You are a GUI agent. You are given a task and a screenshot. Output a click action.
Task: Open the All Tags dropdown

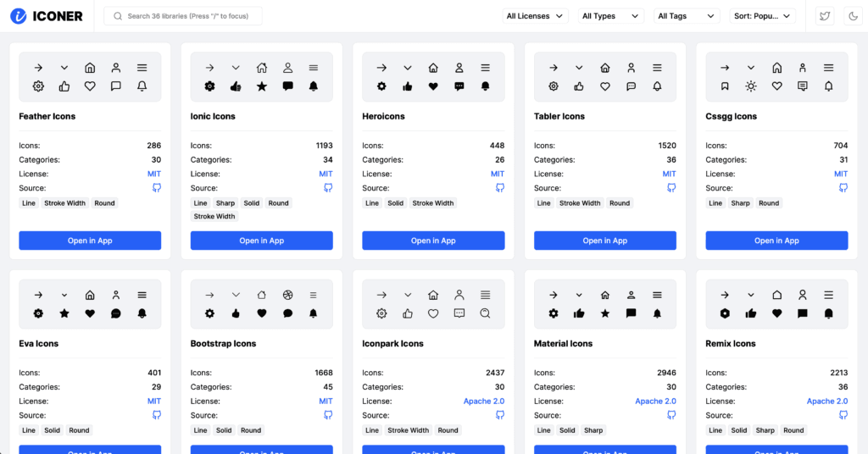(x=686, y=16)
